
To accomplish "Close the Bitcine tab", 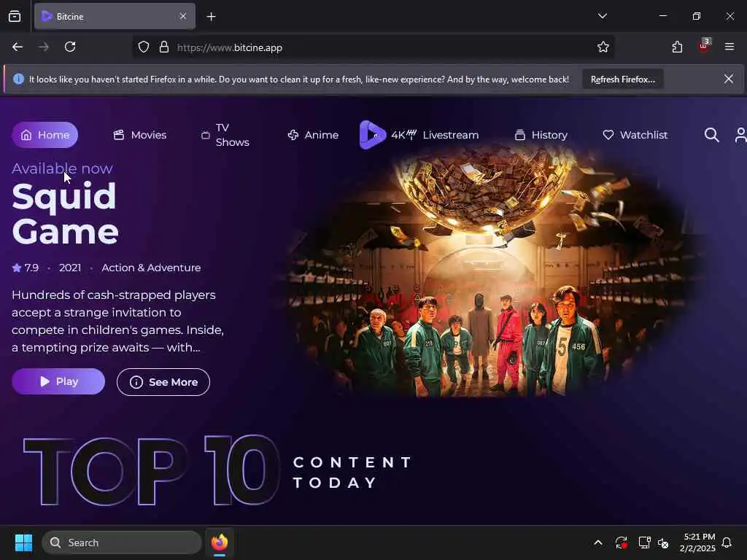I will coord(183,16).
